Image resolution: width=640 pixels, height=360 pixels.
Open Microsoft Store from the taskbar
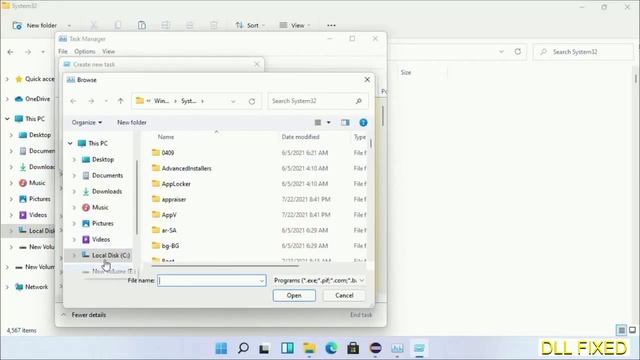(353, 348)
